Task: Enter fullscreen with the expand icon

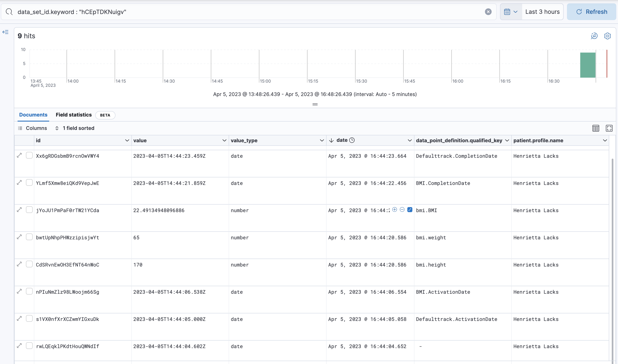Action: [609, 128]
